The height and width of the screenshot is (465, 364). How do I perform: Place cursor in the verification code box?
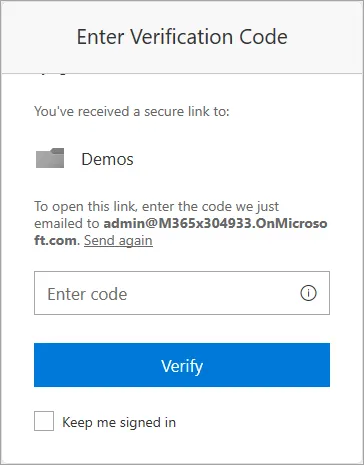pyautogui.click(x=182, y=293)
